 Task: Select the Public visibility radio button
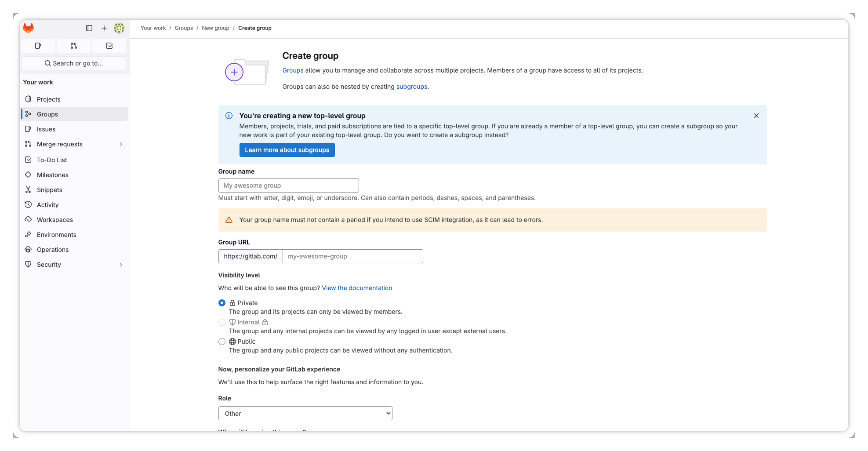(222, 342)
